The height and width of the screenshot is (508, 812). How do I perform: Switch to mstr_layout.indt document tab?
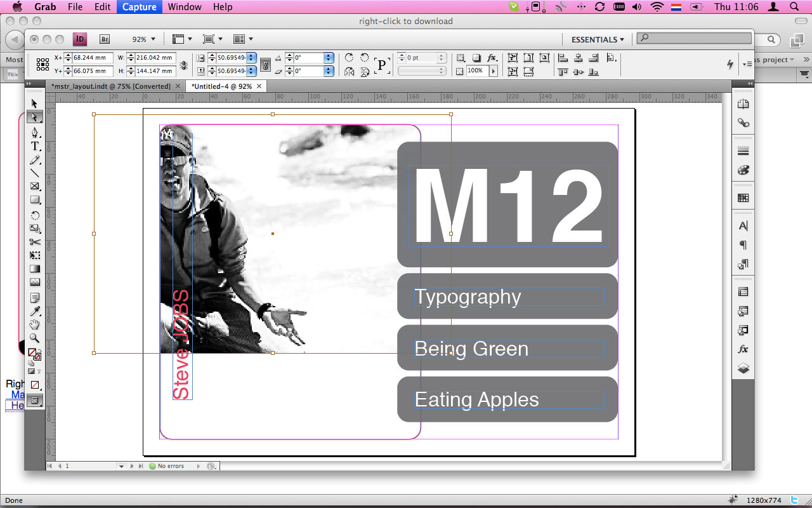(x=110, y=86)
